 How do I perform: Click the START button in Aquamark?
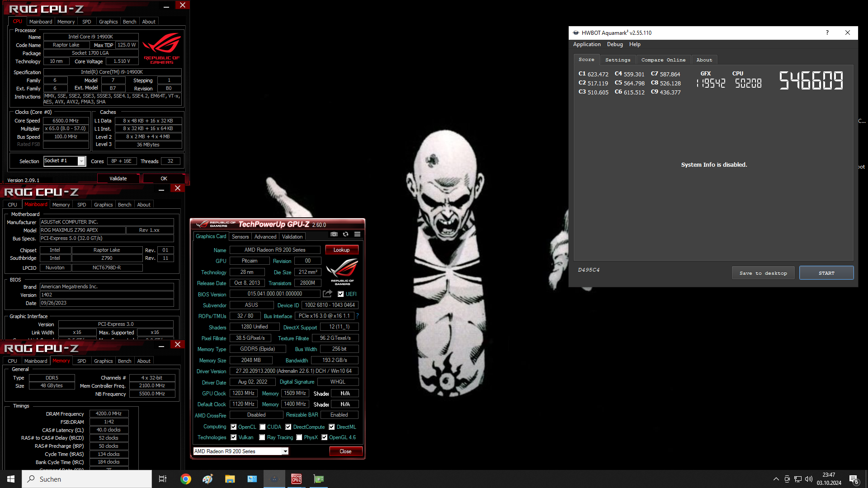coord(826,273)
